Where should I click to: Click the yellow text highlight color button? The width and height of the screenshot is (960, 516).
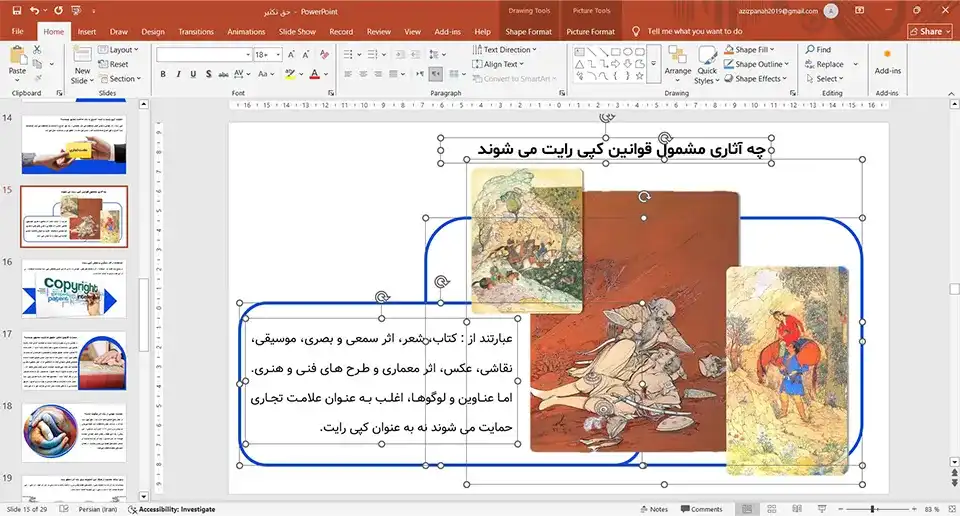click(290, 74)
